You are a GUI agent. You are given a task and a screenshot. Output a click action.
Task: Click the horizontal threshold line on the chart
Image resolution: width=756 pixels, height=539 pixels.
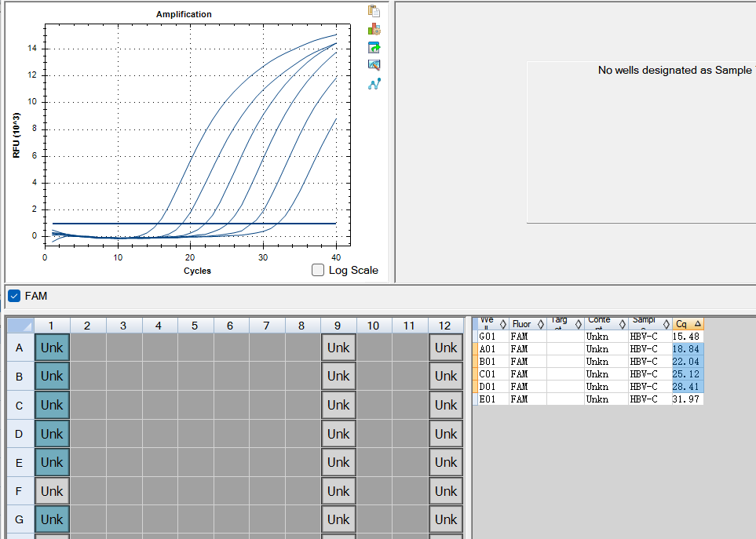(x=195, y=224)
